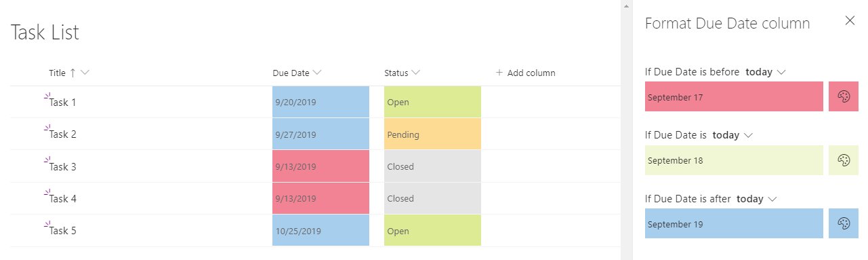This screenshot has width=868, height=260.
Task: Click the Pending status cell for Task 2
Action: coord(432,134)
